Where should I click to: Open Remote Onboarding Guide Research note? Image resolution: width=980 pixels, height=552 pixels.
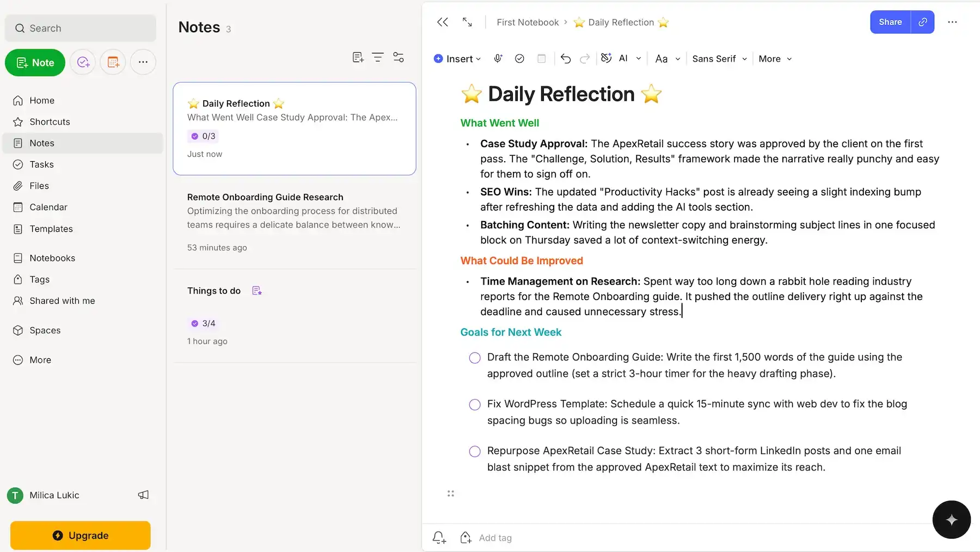click(x=295, y=222)
